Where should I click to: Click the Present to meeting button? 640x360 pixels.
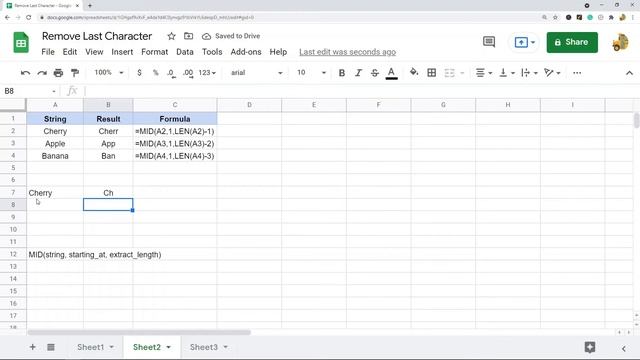pos(524,42)
